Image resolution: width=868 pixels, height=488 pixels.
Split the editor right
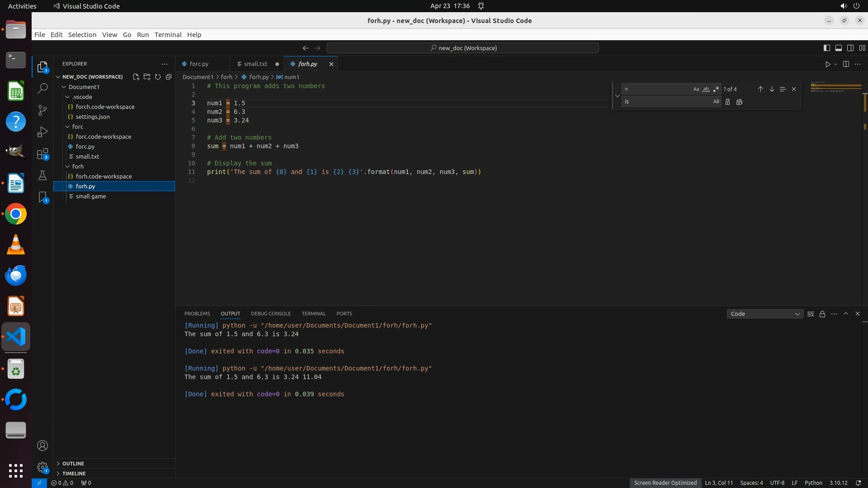point(846,64)
